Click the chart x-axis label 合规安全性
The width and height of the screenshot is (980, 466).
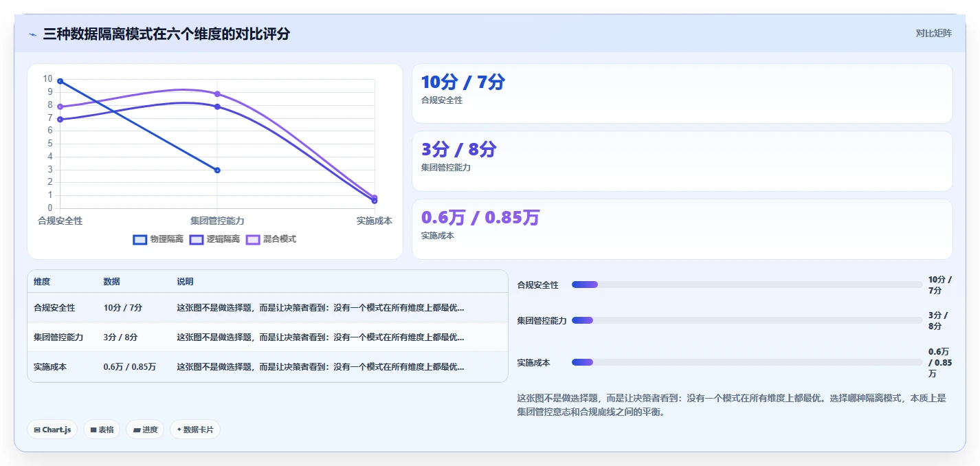(x=60, y=221)
